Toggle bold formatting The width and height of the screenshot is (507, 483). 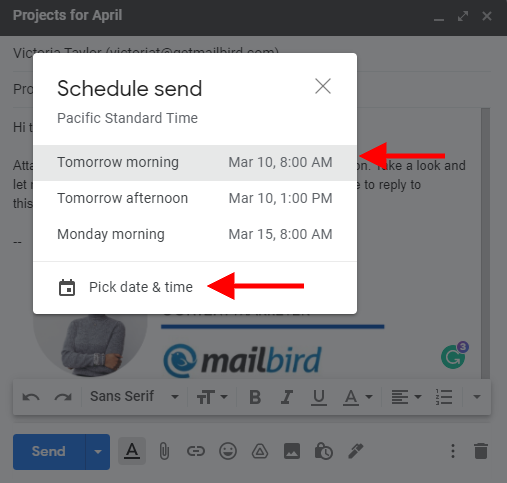255,397
